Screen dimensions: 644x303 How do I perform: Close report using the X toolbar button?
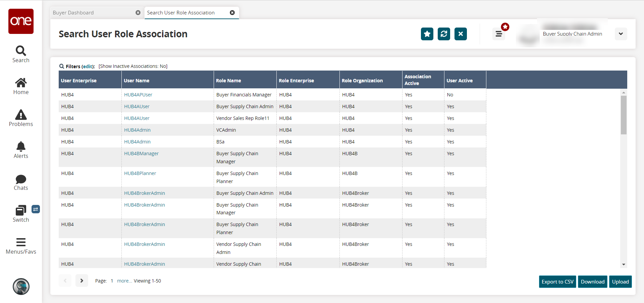click(461, 34)
